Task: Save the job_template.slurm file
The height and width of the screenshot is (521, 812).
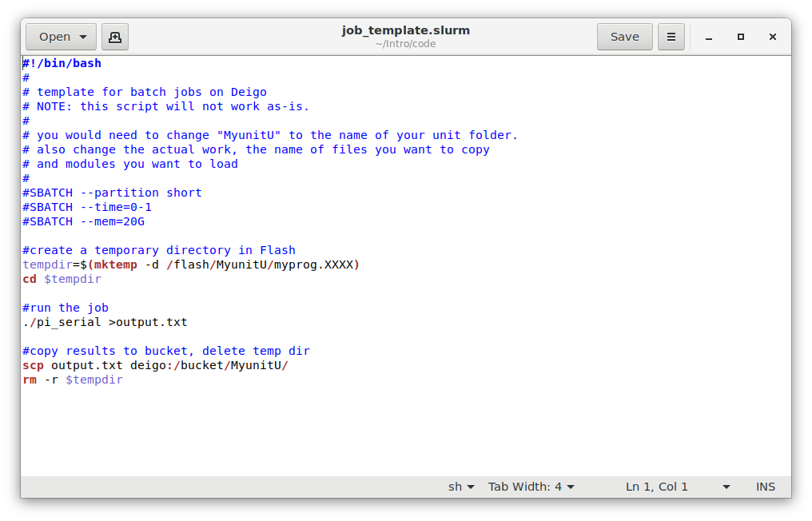Action: (624, 36)
